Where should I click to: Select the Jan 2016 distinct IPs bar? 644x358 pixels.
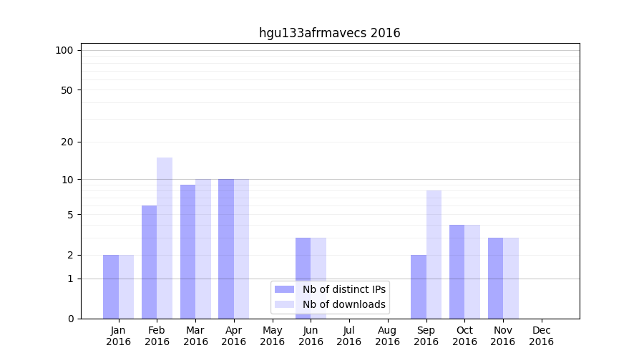[111, 286]
